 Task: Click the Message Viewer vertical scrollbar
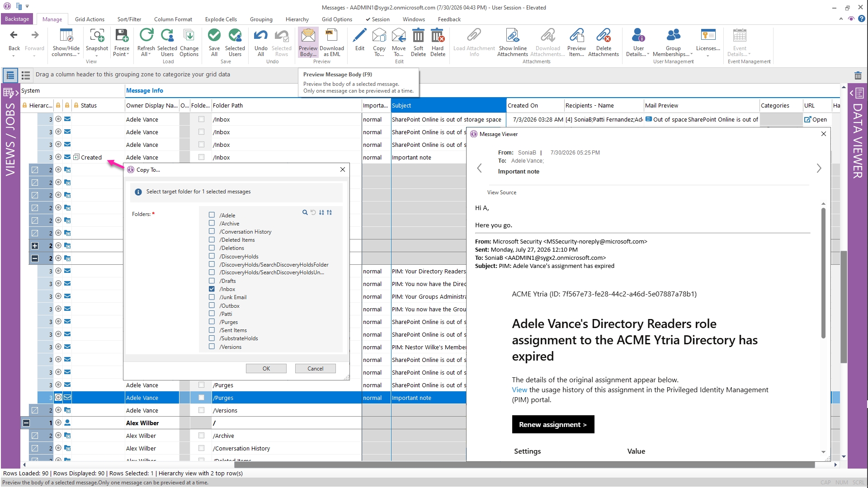click(823, 272)
